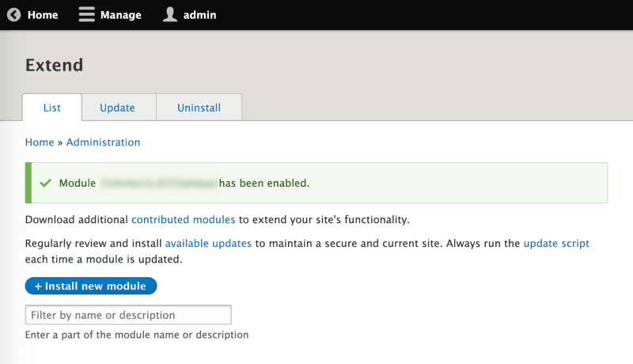Follow the Administration breadcrumb link
Screen dimensions: 633x364
click(103, 142)
